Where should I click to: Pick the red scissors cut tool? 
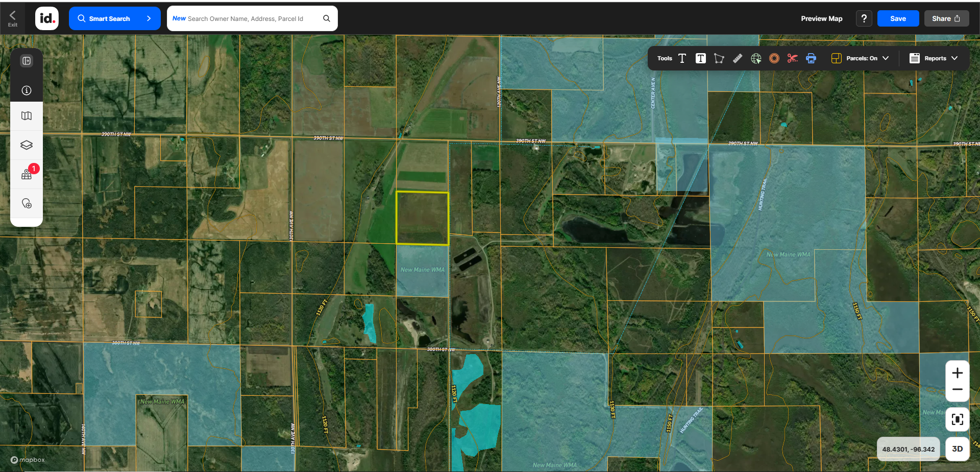pyautogui.click(x=792, y=58)
